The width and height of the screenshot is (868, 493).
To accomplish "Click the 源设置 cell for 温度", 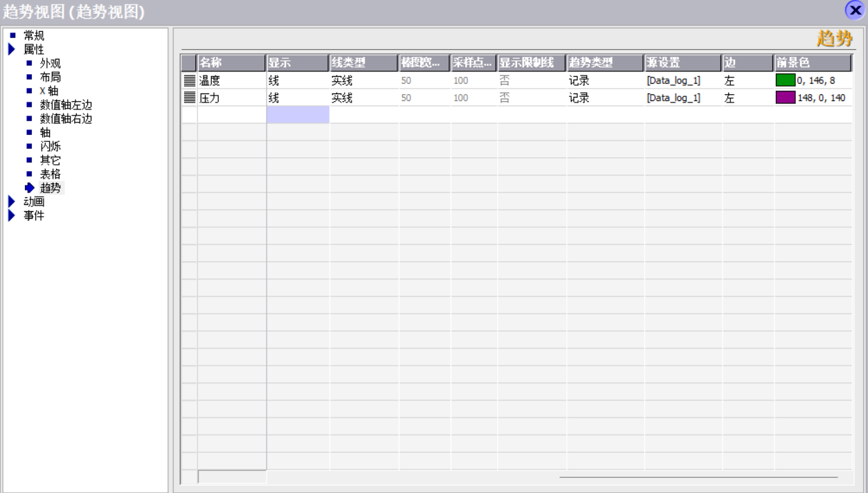I will (x=682, y=80).
